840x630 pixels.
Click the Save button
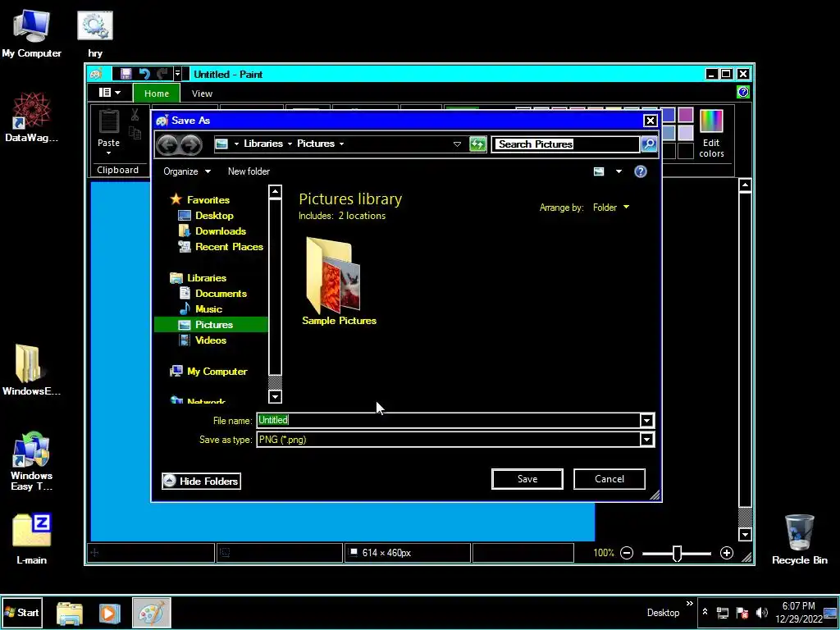pos(527,479)
